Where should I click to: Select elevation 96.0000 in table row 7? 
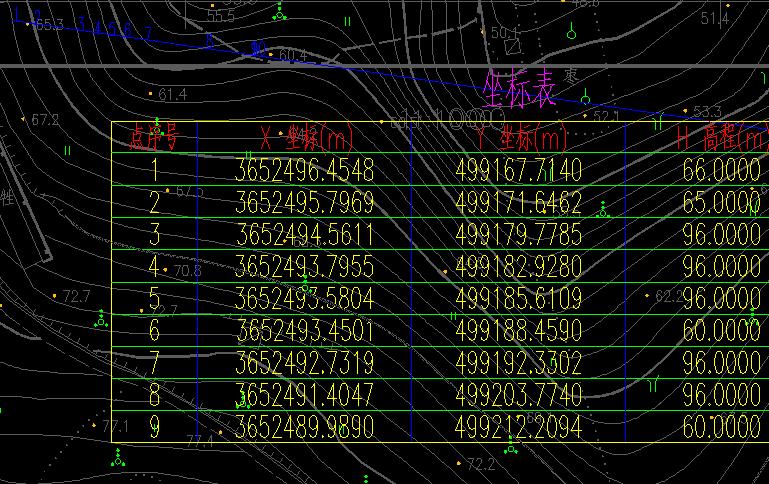coord(722,363)
